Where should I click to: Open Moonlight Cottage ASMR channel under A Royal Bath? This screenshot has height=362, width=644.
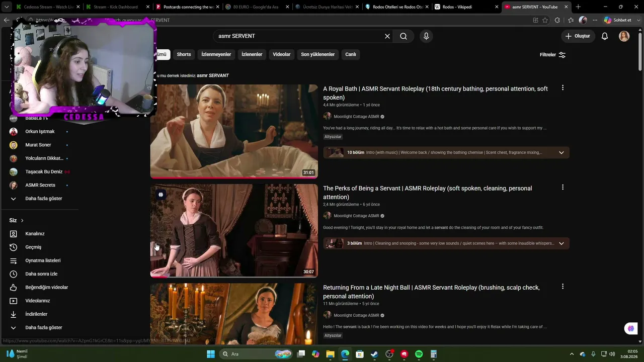(356, 117)
